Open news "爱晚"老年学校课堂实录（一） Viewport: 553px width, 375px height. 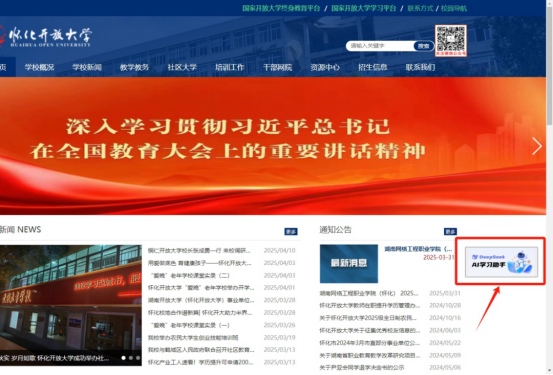tap(189, 325)
